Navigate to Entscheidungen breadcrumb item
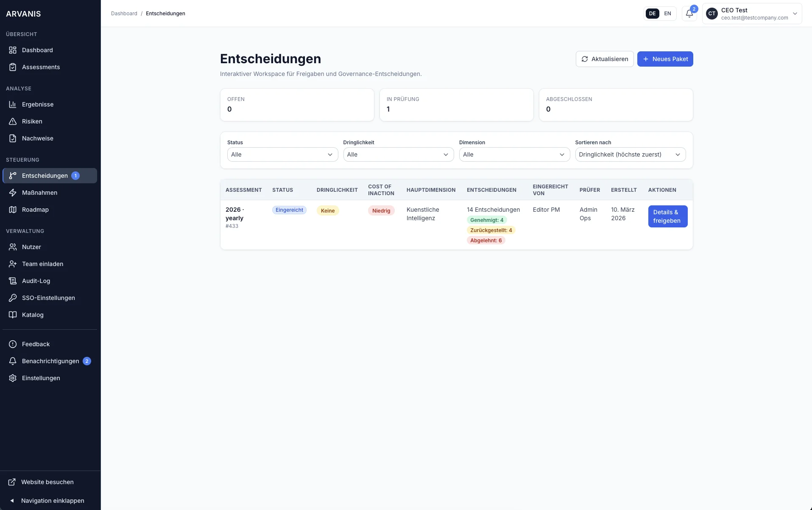The image size is (812, 510). click(x=165, y=13)
